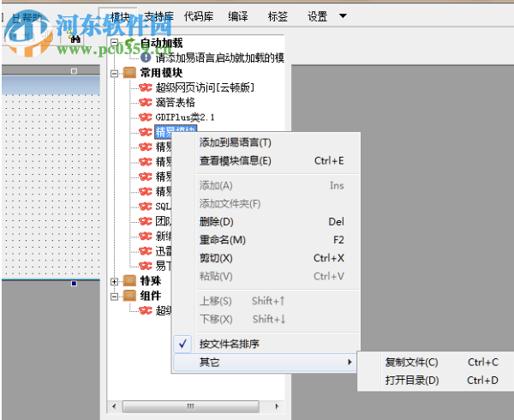Image resolution: width=514 pixels, height=420 pixels.
Task: Select the 特殊 folder label
Action: 151,280
